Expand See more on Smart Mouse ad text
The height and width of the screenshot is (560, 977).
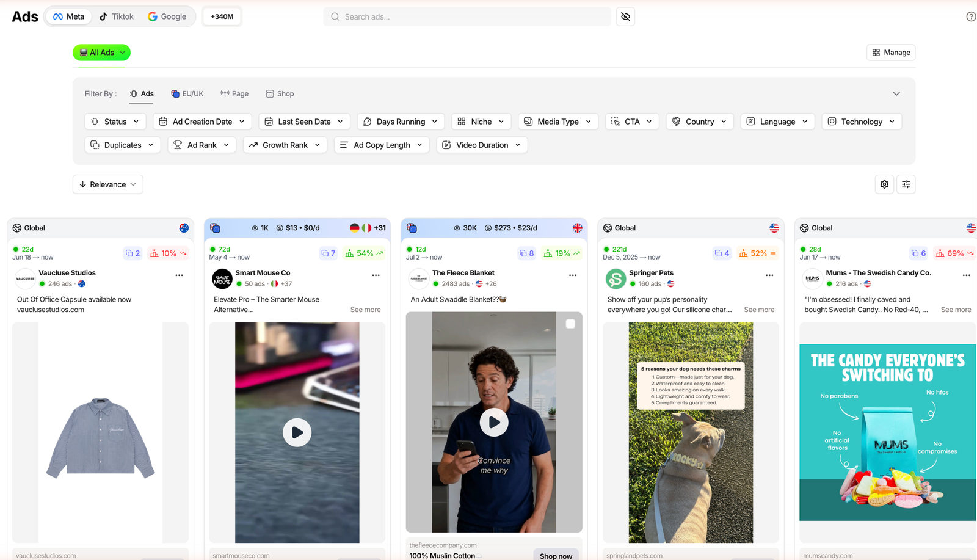click(x=366, y=310)
